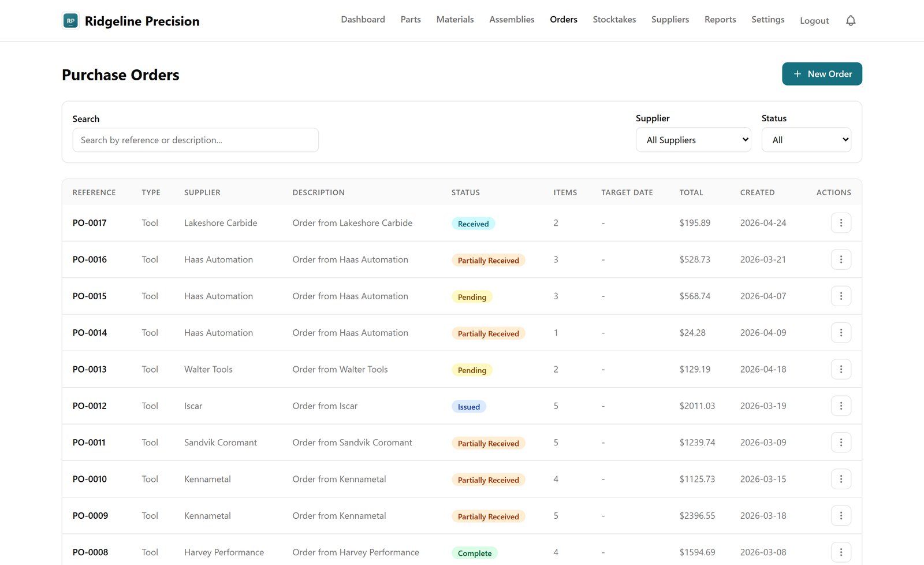The height and width of the screenshot is (565, 924).
Task: Open order reference PO-0013
Action: [x=90, y=369]
